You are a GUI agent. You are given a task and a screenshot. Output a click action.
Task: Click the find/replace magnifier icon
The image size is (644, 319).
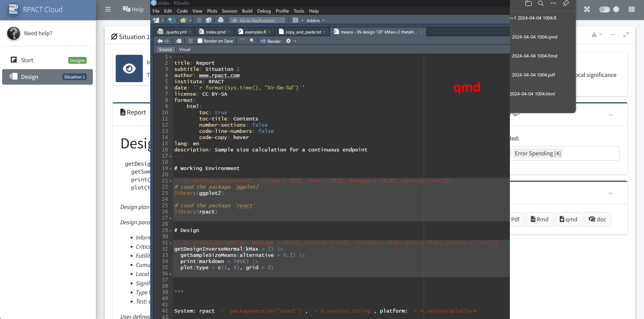[x=252, y=41]
